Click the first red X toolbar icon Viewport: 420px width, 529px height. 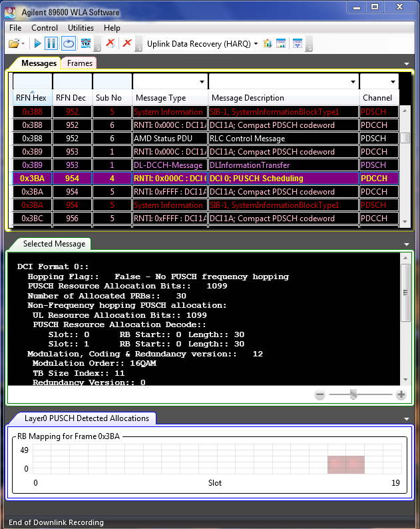pos(110,44)
